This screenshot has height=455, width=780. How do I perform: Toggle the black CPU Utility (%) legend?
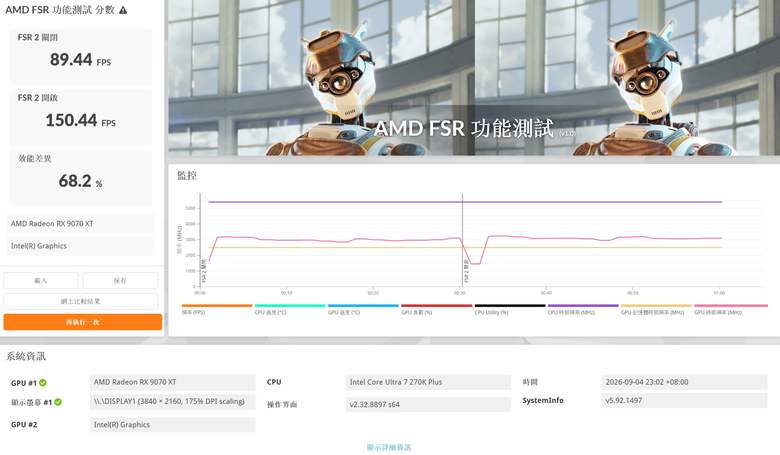(x=510, y=309)
